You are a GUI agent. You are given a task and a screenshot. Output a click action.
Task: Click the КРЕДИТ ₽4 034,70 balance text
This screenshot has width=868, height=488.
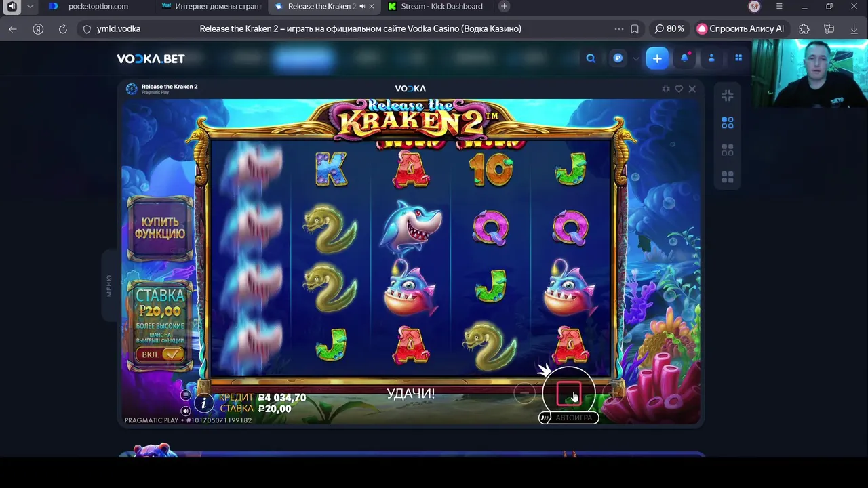pos(262,398)
